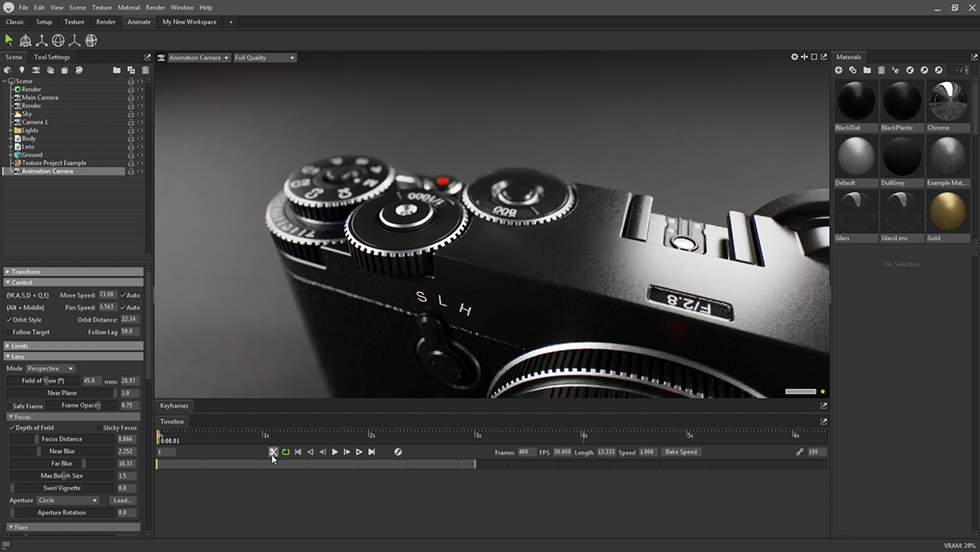Toggle the Depth of Field checkbox

(x=12, y=428)
